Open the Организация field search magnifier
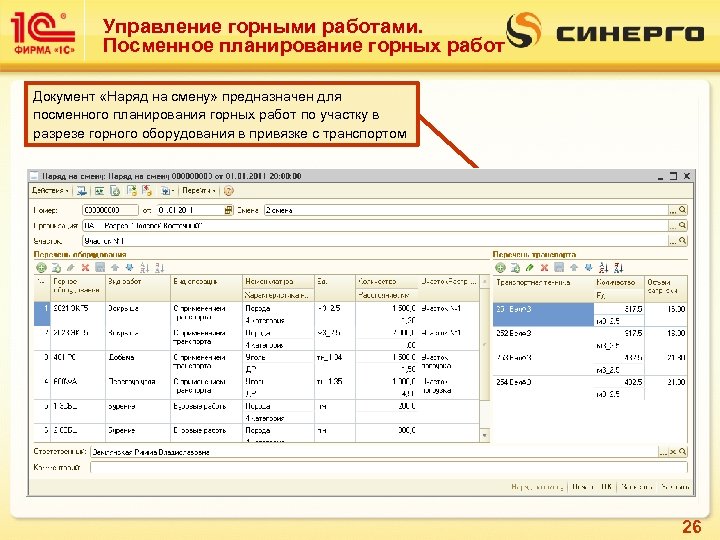The height and width of the screenshot is (540, 720). [683, 225]
